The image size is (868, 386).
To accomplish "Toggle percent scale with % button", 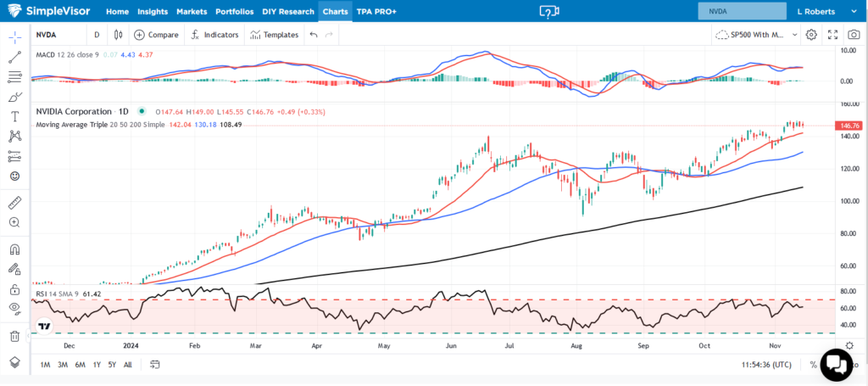I will click(x=813, y=365).
